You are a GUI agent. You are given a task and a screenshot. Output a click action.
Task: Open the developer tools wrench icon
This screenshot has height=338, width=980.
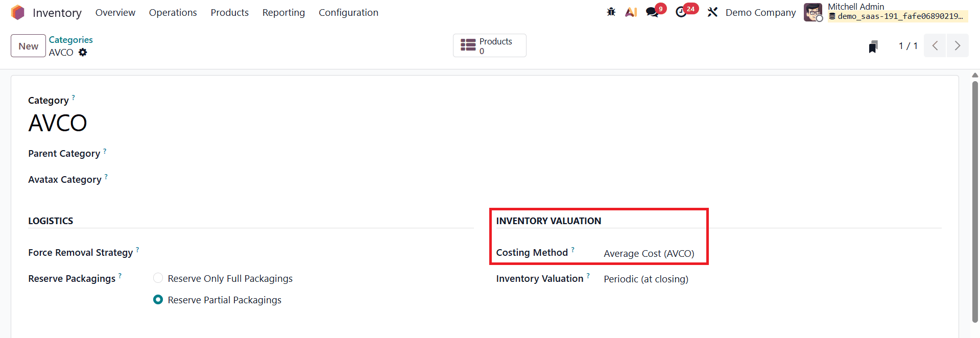pos(712,11)
